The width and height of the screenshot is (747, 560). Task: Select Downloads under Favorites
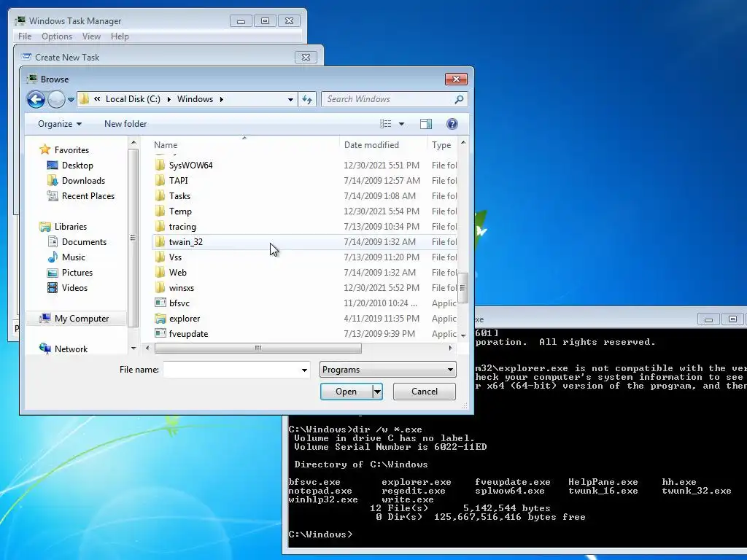pyautogui.click(x=83, y=181)
